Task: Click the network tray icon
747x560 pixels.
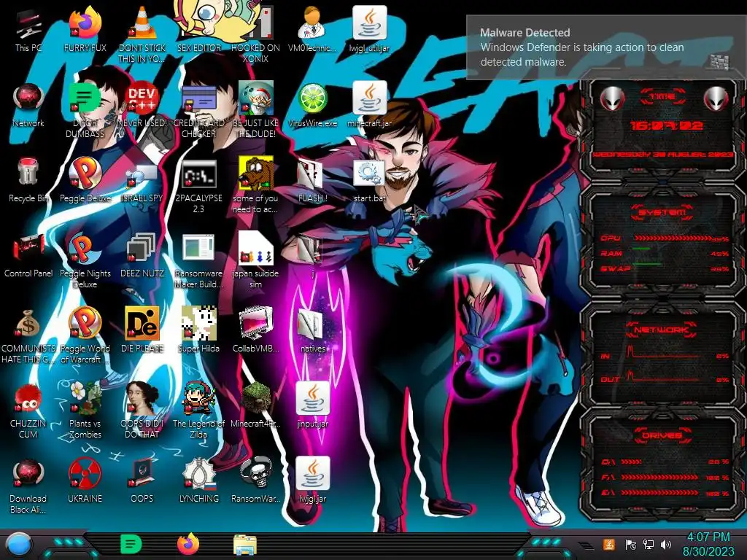Action: click(648, 544)
